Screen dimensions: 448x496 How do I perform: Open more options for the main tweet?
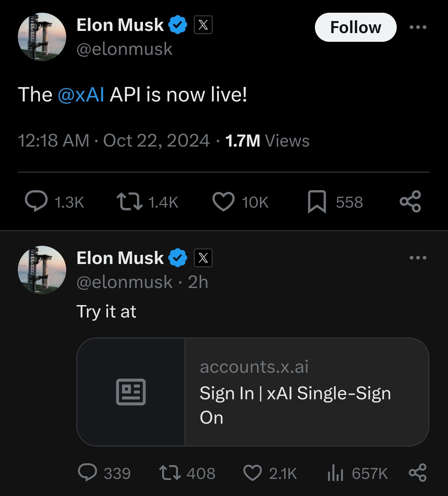coord(418,27)
